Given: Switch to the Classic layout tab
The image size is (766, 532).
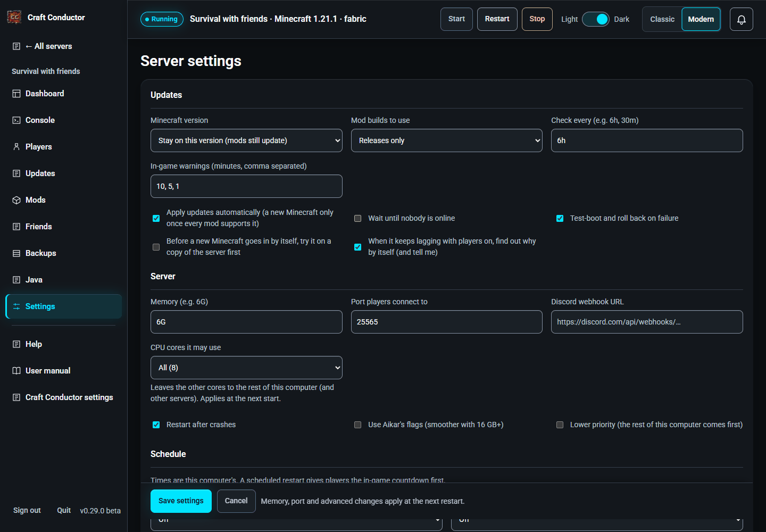Looking at the screenshot, I should pos(662,19).
